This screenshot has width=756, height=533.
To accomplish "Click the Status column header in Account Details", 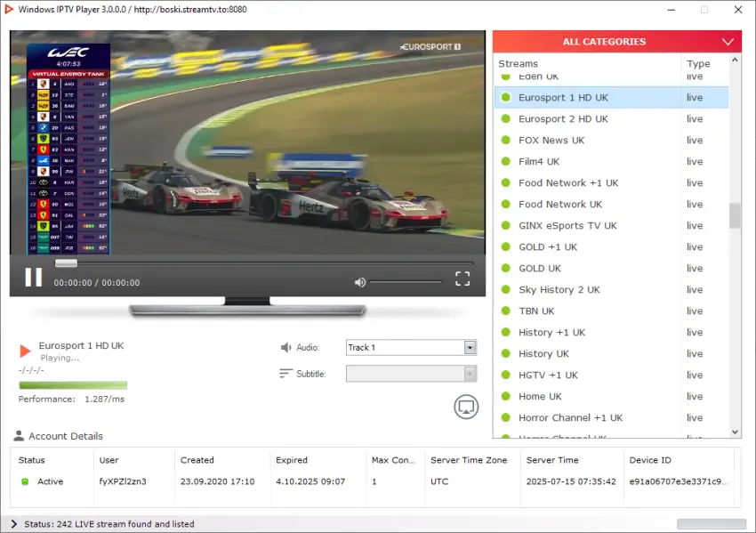I will coord(31,460).
